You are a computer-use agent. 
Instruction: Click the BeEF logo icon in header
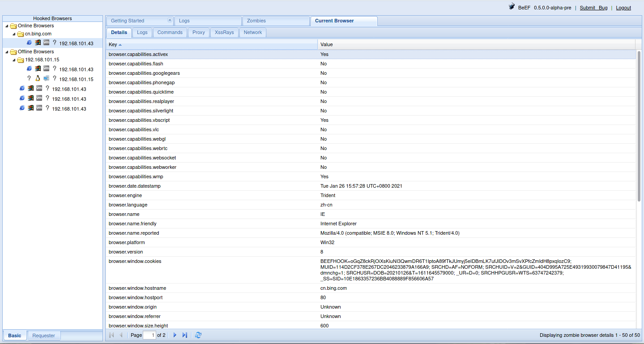point(512,7)
